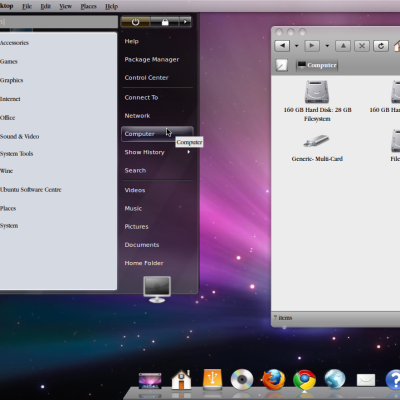This screenshot has height=400, width=400.
Task: Click '7 items' status bar text
Action: 283,318
